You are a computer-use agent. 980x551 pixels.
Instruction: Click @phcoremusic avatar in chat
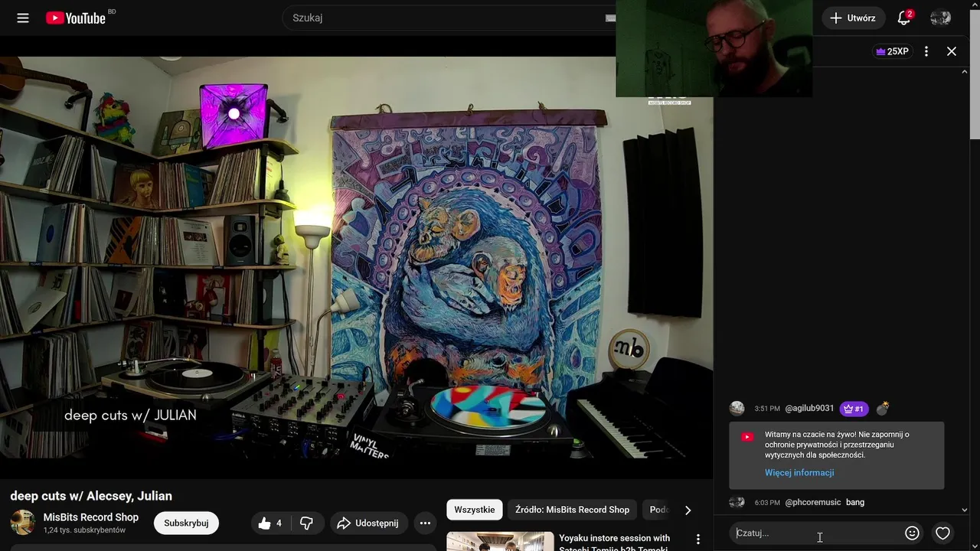[x=737, y=502]
